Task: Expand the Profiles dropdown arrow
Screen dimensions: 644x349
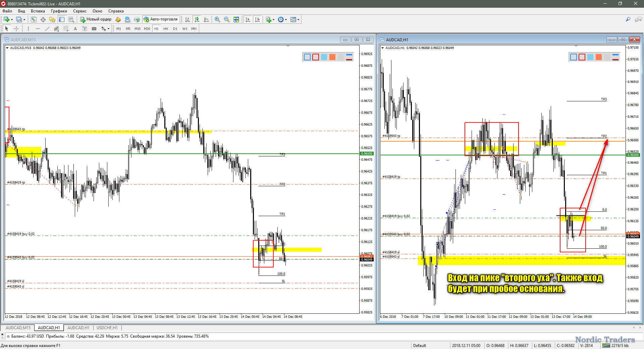Action: 24,19
